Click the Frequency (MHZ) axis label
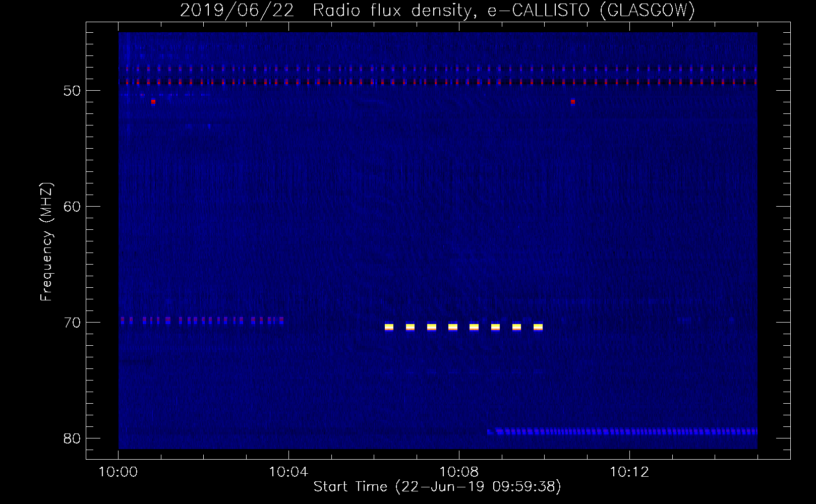Viewport: 816px width, 504px height. point(46,242)
